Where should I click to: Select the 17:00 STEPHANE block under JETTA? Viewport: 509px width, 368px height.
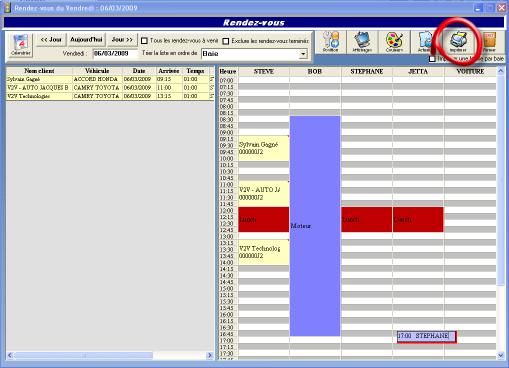pyautogui.click(x=426, y=336)
